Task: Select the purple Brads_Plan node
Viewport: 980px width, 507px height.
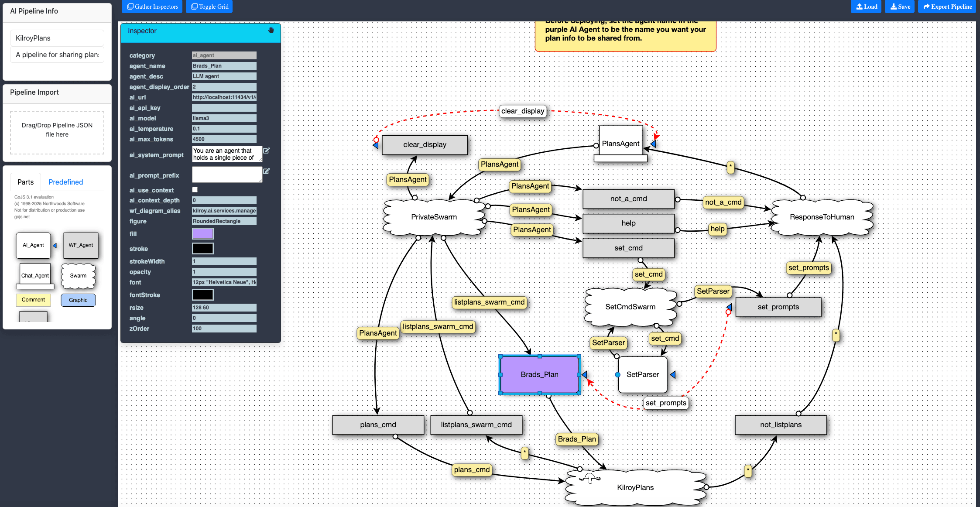Action: [539, 374]
